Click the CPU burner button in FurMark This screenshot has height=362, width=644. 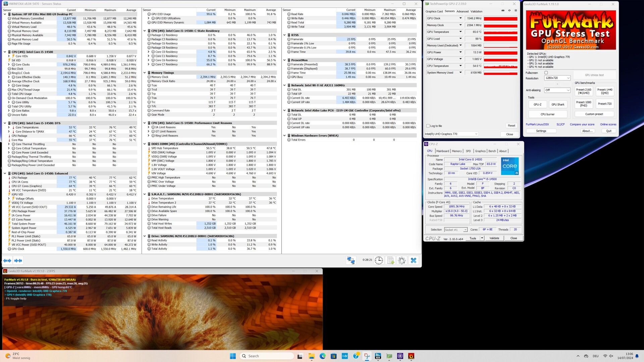pos(547,114)
